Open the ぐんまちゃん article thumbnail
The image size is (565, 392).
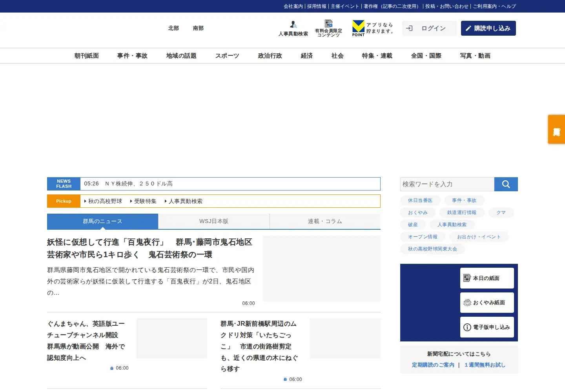pos(172,338)
